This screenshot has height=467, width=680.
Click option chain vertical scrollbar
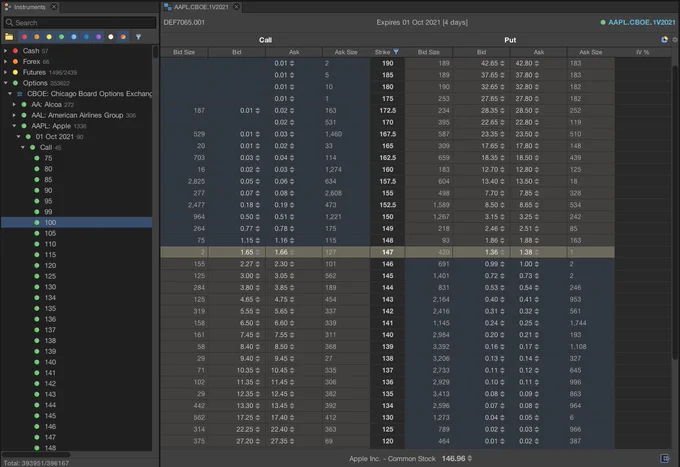675,212
